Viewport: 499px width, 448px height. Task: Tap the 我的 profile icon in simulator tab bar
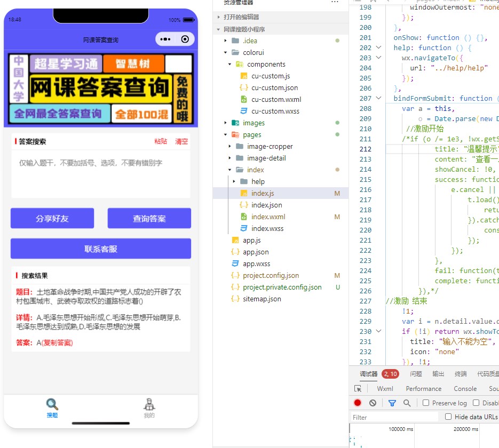tap(149, 404)
